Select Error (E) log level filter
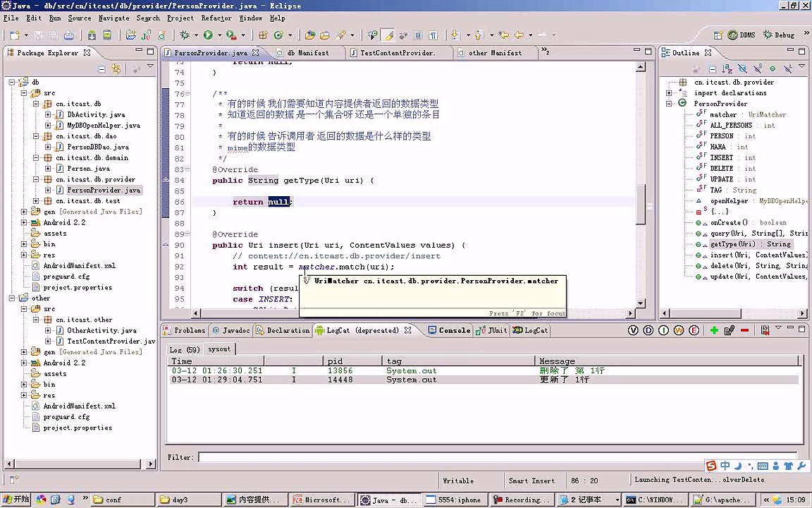This screenshot has height=508, width=812. [x=694, y=330]
